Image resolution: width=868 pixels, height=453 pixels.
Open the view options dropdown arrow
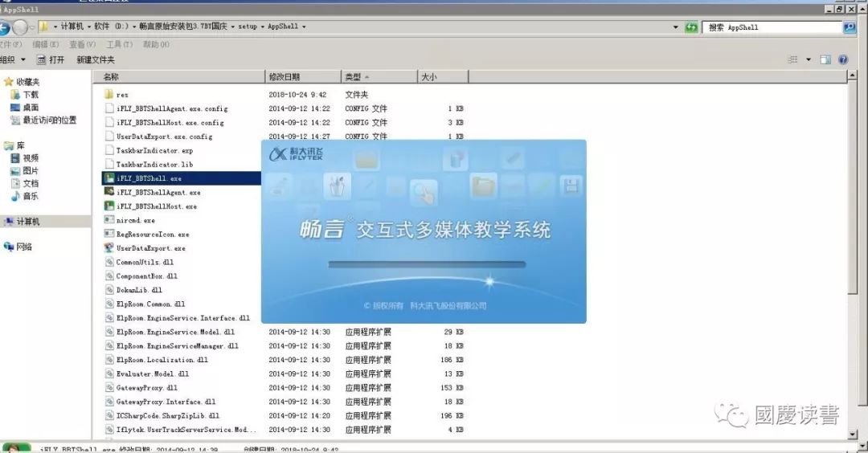point(809,59)
